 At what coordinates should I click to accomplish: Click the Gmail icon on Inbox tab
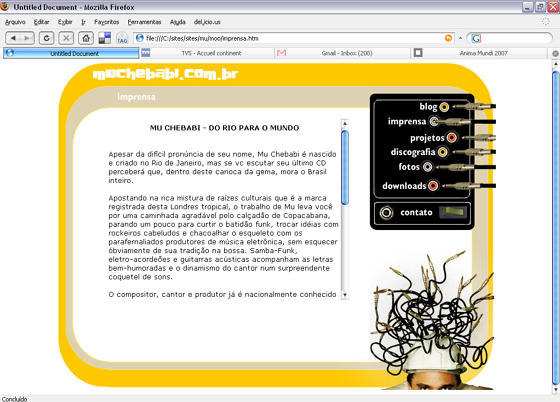tap(281, 53)
